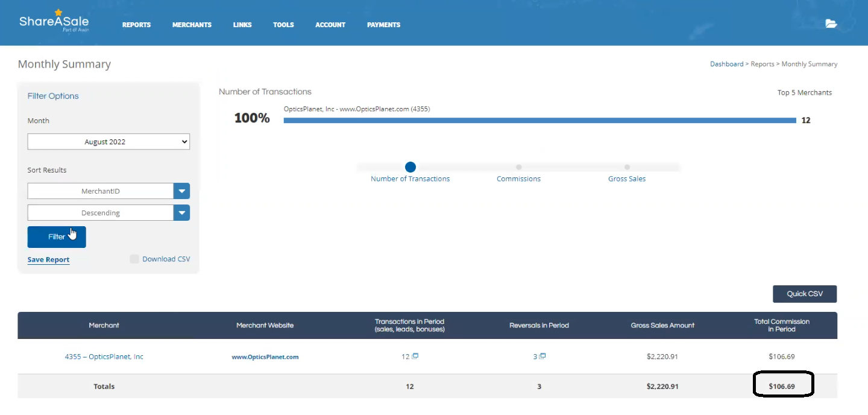Viewport: 868px width, 415px height.
Task: Open transaction details popup icon beside 12
Action: click(x=415, y=356)
